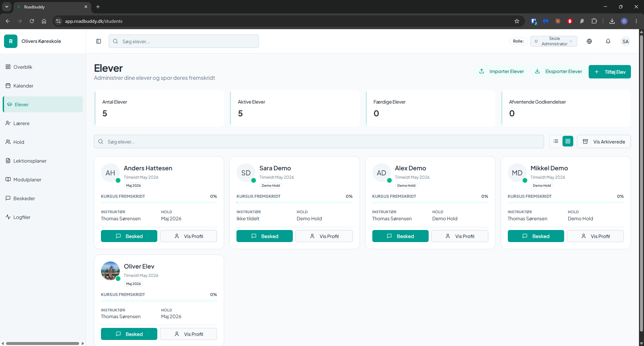Click Eksporter Elever button
Screen dimensions: 644x346
(558, 71)
